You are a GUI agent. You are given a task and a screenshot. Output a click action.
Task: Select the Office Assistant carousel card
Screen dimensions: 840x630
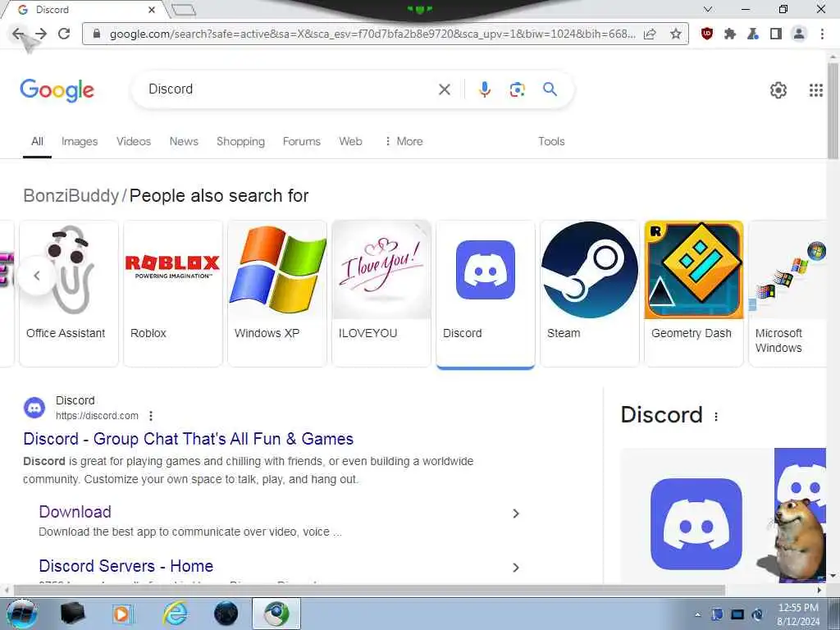tap(69, 293)
